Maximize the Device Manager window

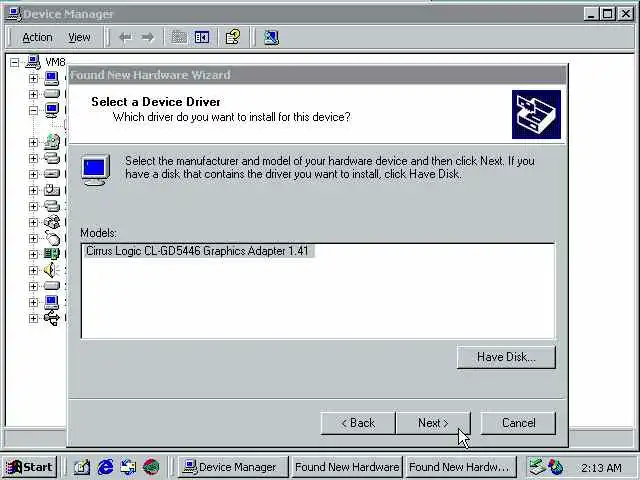tap(607, 14)
